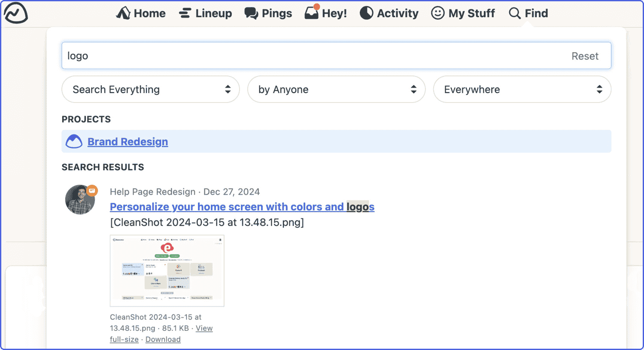
Task: Open the Home menu item
Action: pyautogui.click(x=141, y=13)
